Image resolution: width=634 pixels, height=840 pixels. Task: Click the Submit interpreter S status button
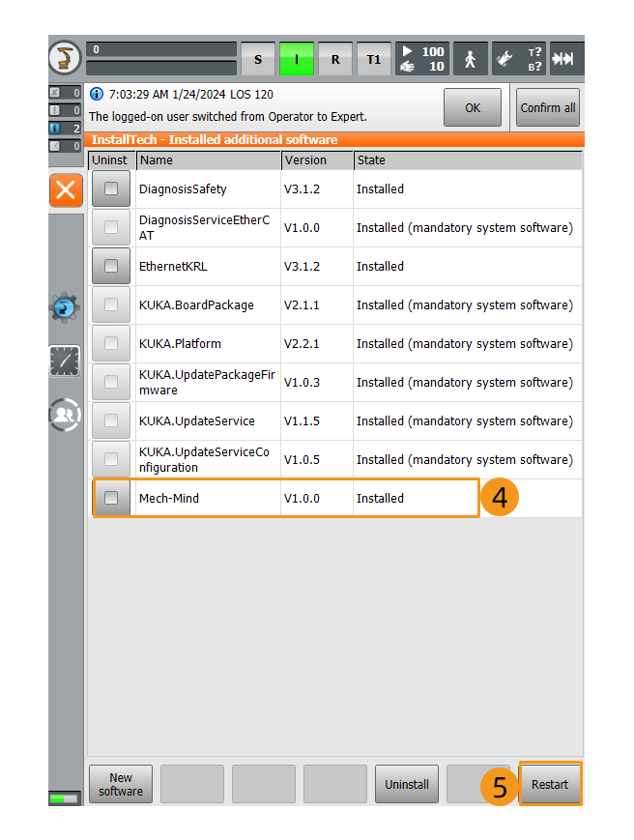click(x=258, y=58)
